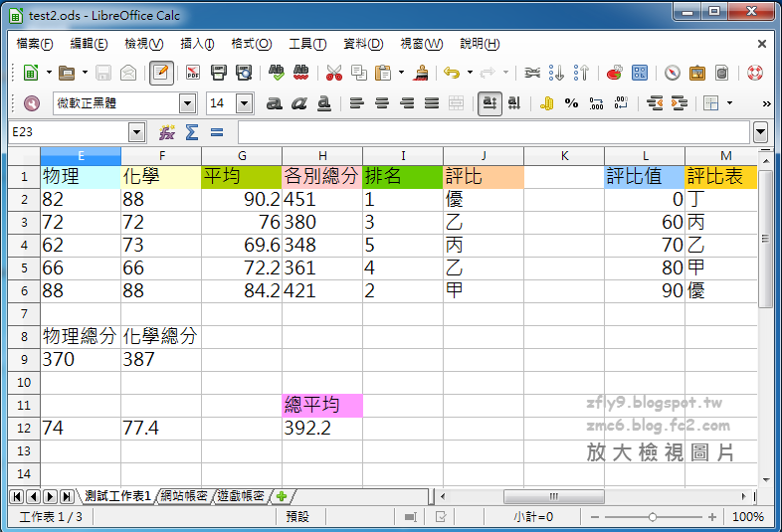Center cell contents horizontally
The height and width of the screenshot is (532, 782).
(382, 103)
